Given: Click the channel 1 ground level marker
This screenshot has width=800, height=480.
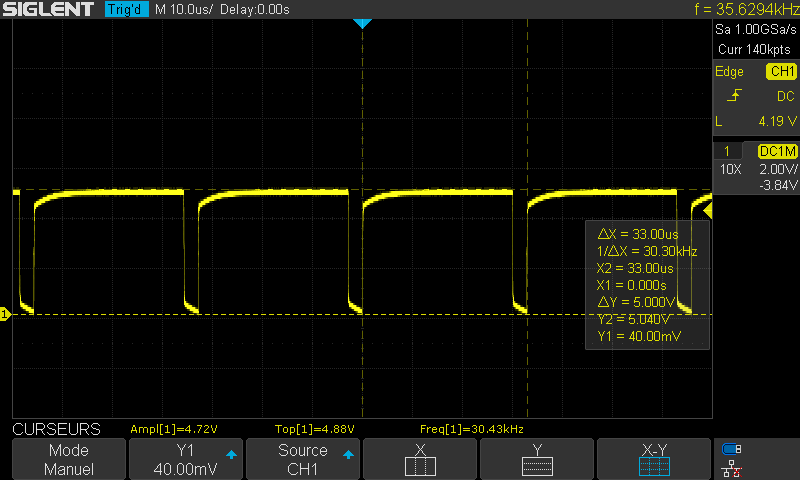Looking at the screenshot, I should point(5,315).
